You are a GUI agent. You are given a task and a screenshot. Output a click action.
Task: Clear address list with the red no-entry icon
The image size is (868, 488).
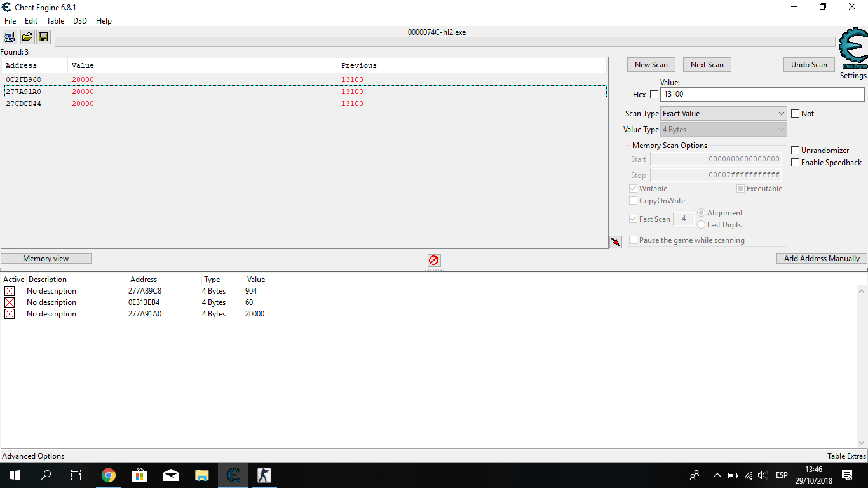pos(434,260)
